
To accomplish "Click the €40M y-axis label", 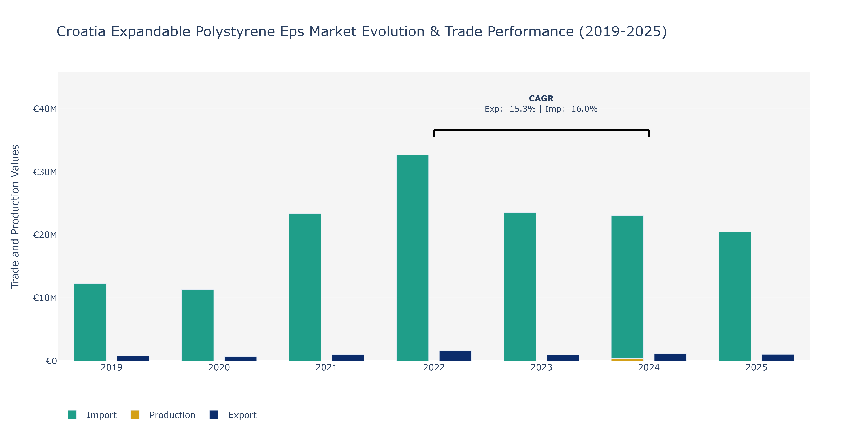I will [x=45, y=109].
